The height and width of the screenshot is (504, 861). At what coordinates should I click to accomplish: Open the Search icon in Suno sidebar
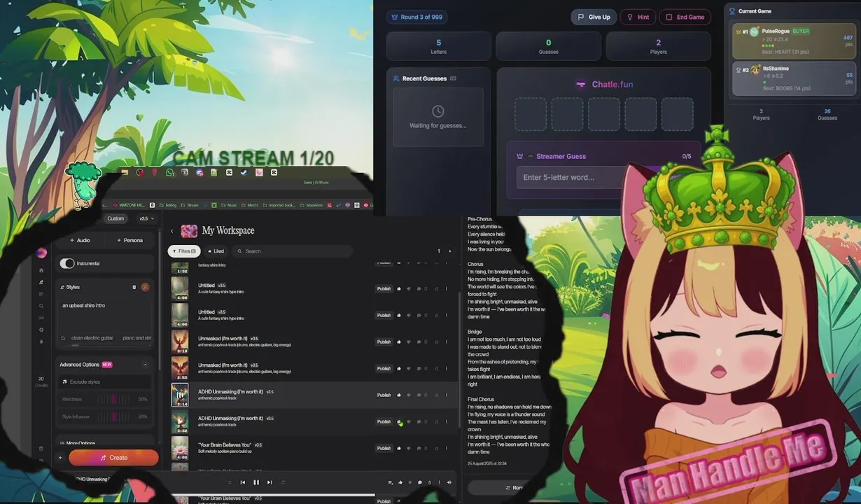[x=41, y=306]
